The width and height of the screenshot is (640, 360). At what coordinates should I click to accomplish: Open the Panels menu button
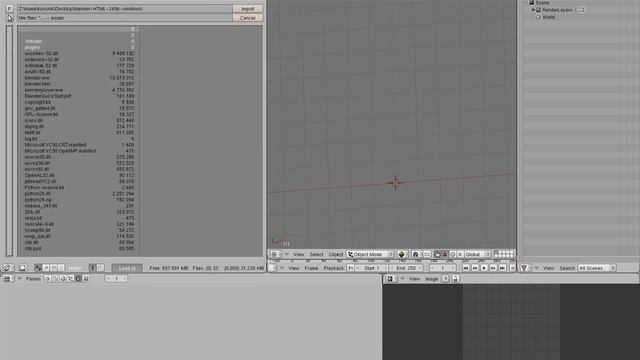pos(33,279)
